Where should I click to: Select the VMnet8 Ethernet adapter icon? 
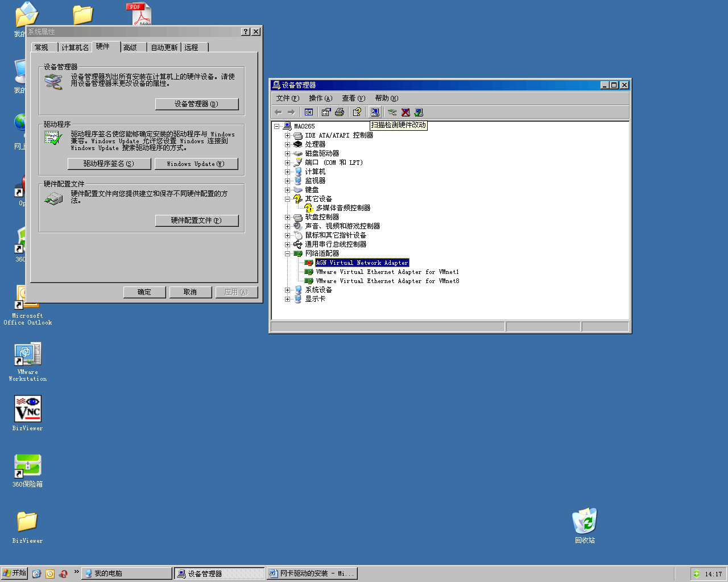point(309,281)
